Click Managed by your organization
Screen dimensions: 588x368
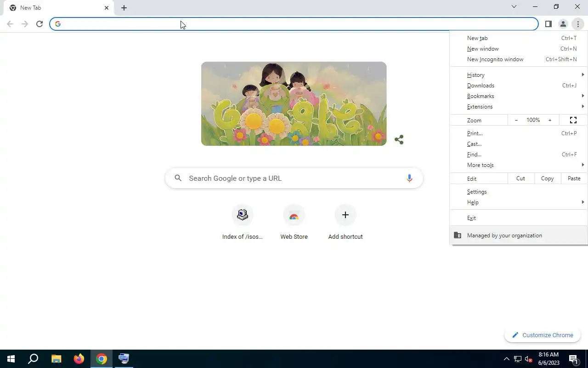click(519, 236)
